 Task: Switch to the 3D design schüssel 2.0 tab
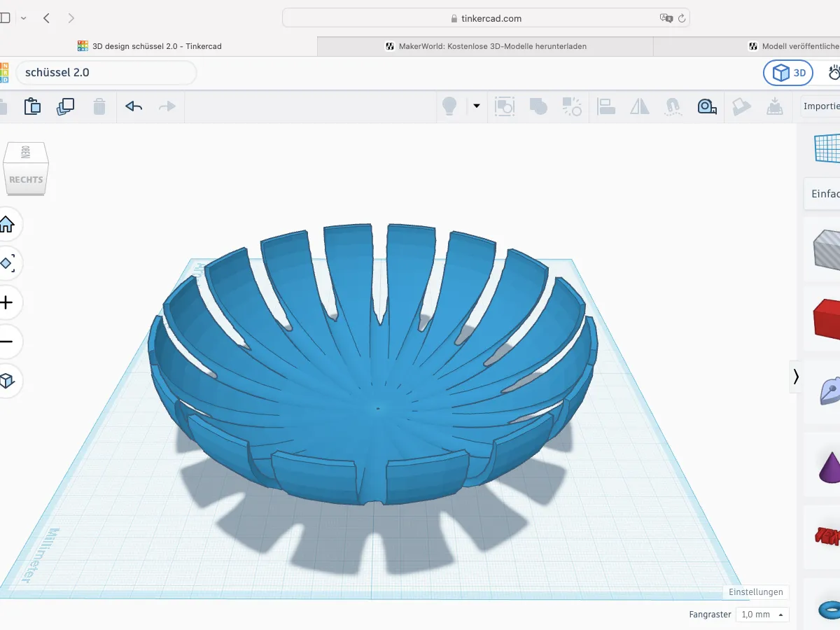[158, 46]
